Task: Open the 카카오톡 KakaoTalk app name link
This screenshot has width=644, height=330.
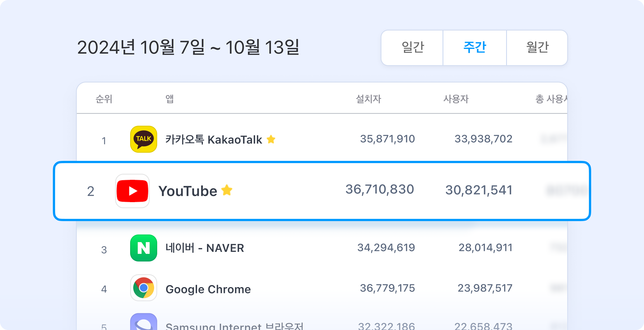Action: (x=214, y=140)
